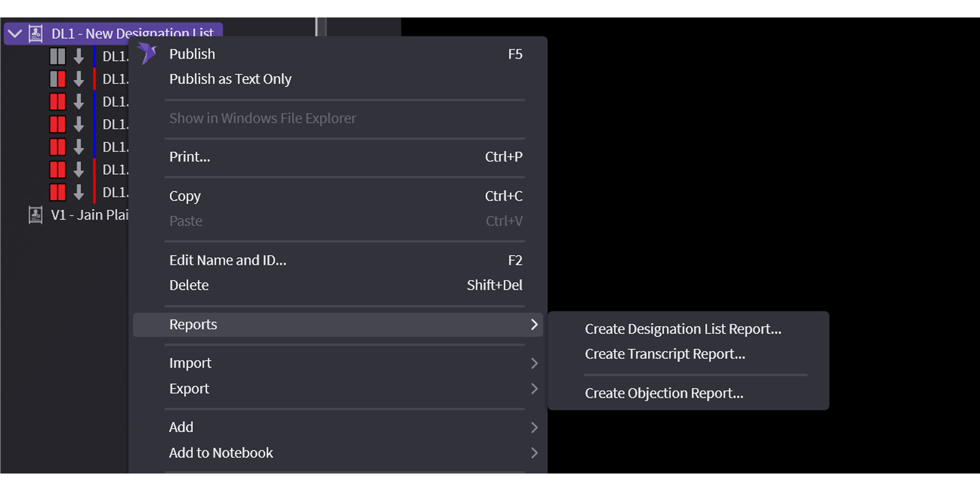Screen dimensions: 980x490
Task: Select Create Designation List Report
Action: (683, 329)
